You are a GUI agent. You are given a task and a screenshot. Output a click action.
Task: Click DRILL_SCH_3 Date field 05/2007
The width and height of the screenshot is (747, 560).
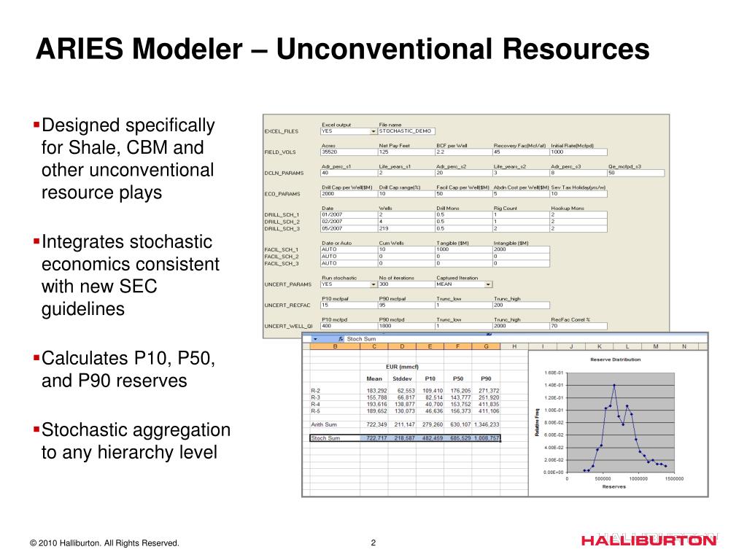click(349, 229)
